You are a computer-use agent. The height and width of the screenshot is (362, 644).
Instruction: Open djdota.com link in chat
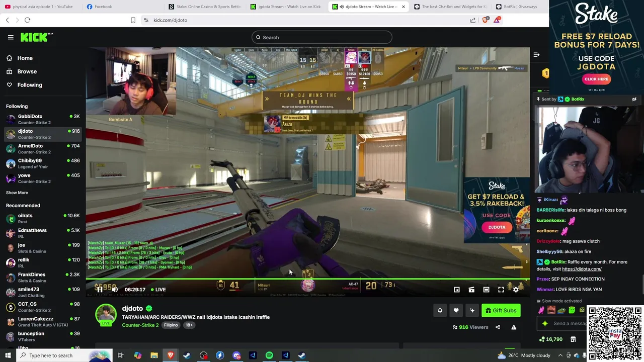point(582,269)
